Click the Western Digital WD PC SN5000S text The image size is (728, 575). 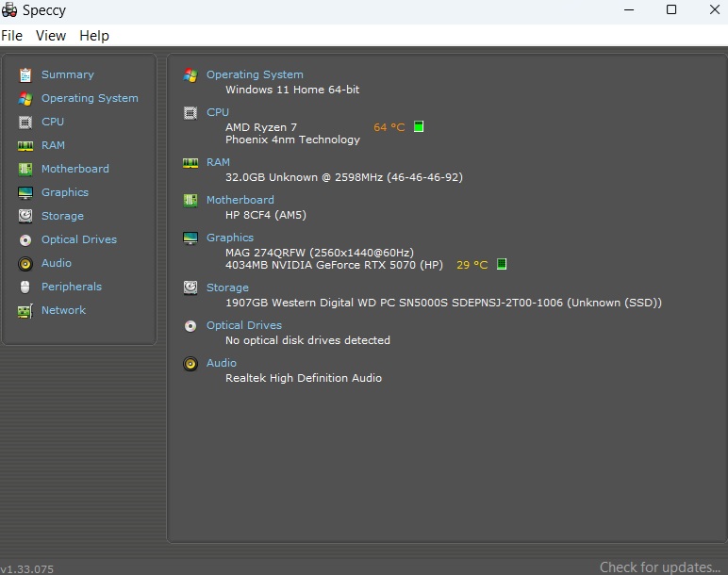[443, 303]
